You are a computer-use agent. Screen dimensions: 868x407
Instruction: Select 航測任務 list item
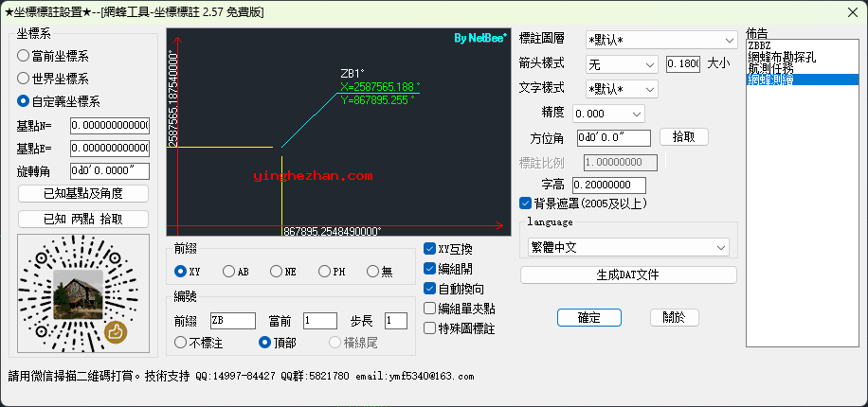[x=803, y=67]
